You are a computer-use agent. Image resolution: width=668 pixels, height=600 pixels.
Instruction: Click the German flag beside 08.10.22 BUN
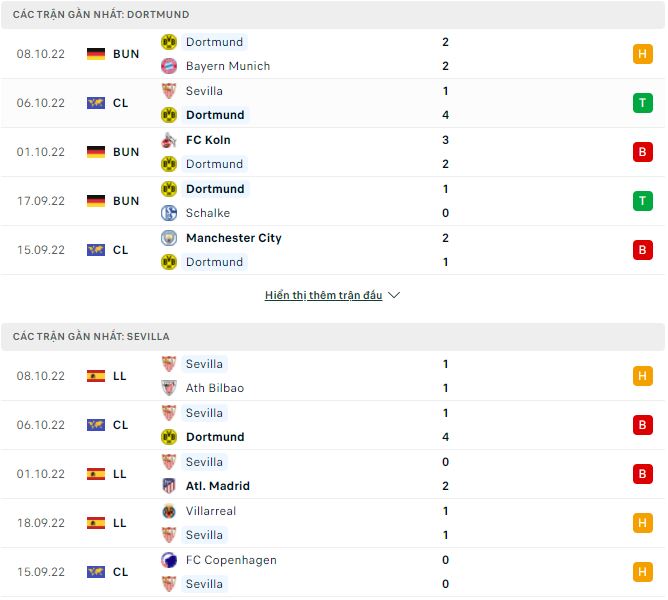[x=96, y=54]
